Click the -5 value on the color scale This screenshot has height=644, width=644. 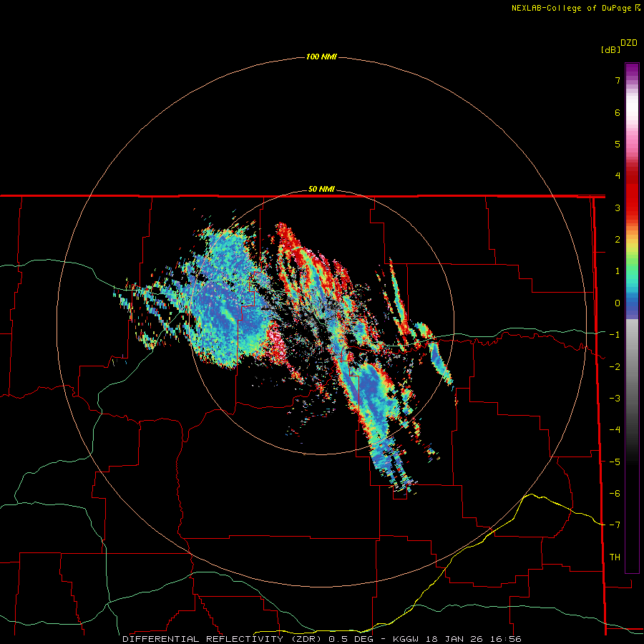pos(615,462)
